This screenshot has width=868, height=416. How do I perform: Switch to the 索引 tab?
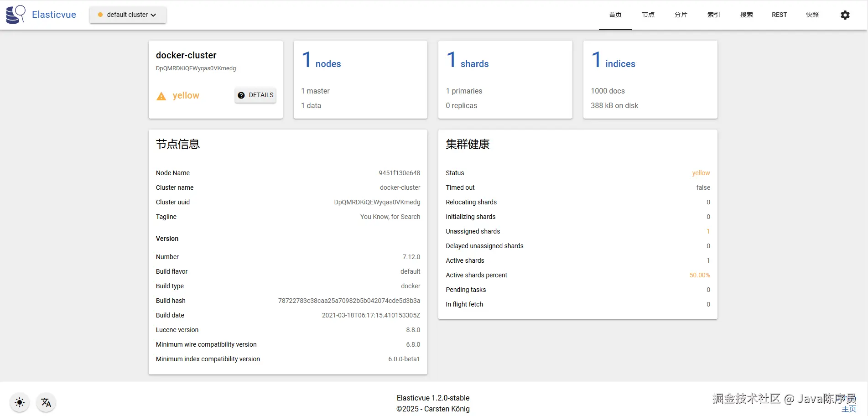714,15
